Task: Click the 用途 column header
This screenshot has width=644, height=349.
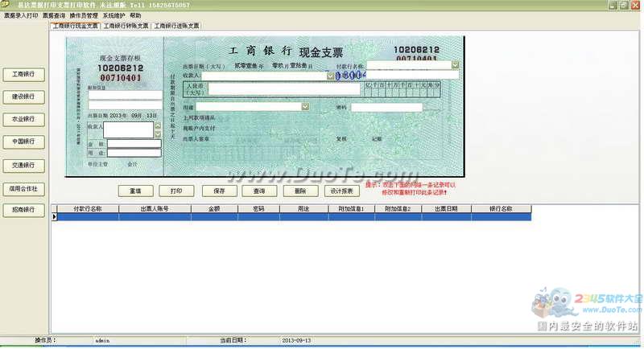Action: point(304,209)
